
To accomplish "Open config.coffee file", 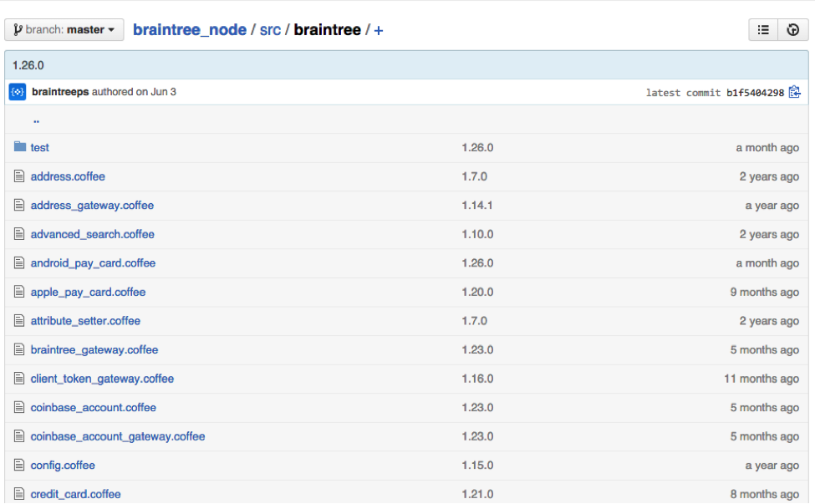I will pos(63,466).
